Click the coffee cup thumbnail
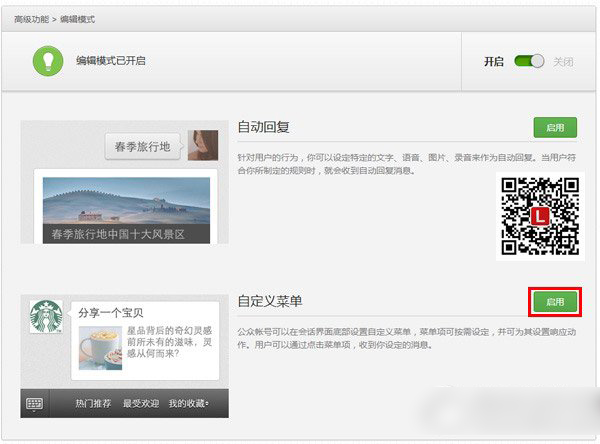 pyautogui.click(x=100, y=348)
